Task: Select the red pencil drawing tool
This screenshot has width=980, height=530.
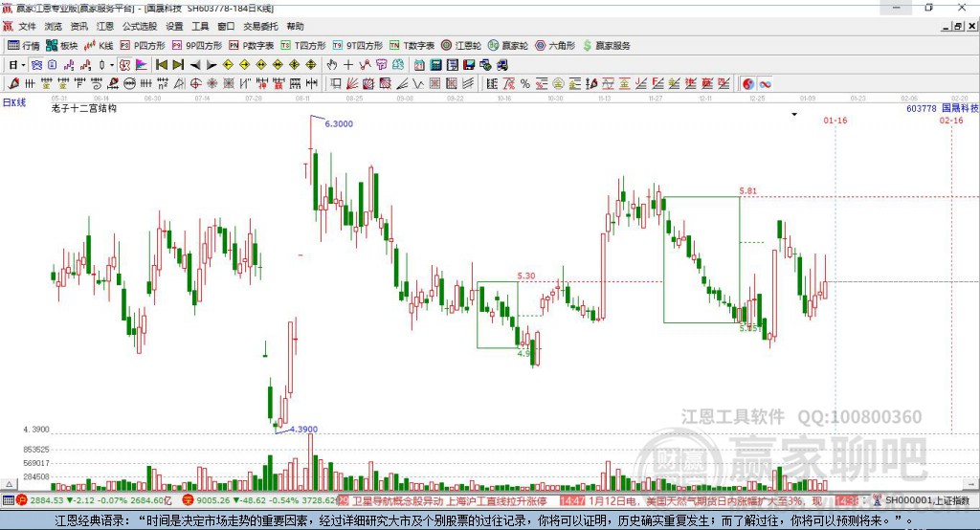Action: (x=13, y=84)
